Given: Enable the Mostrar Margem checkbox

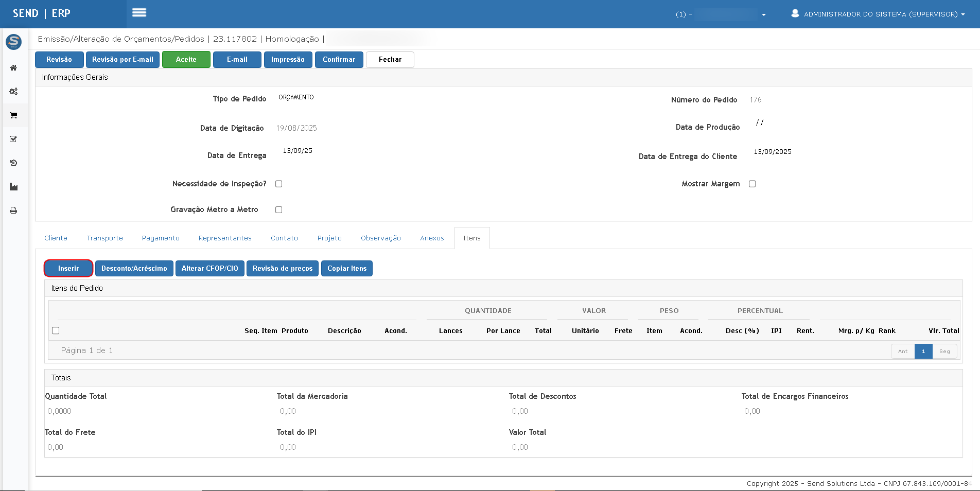Looking at the screenshot, I should coord(752,184).
